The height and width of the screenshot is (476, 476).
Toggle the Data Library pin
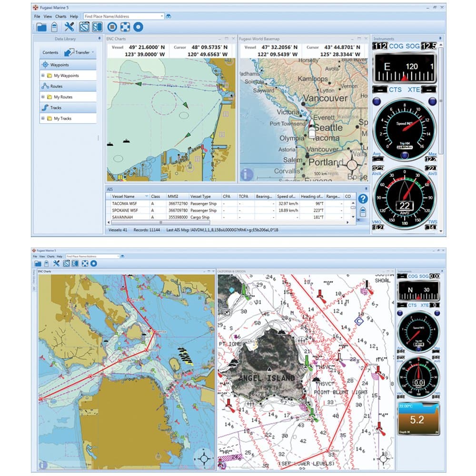[99, 39]
